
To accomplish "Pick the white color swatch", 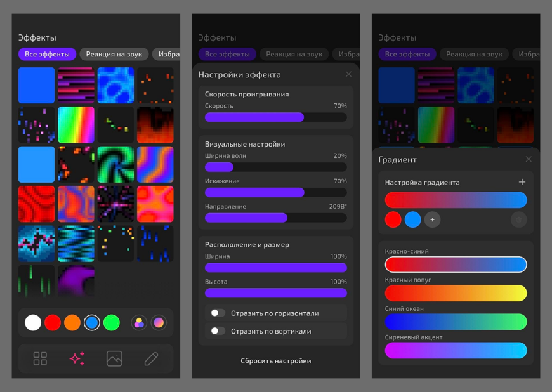I will tap(33, 323).
